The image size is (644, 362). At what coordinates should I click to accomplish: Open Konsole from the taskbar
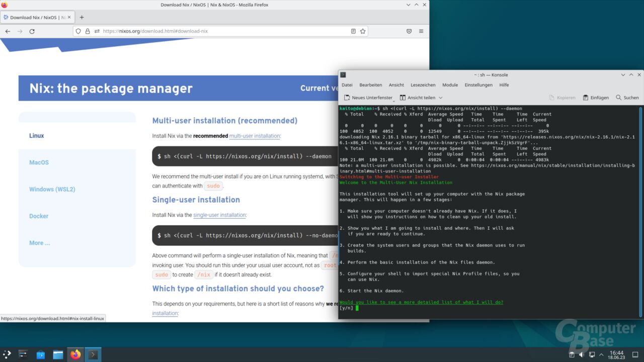click(93, 354)
